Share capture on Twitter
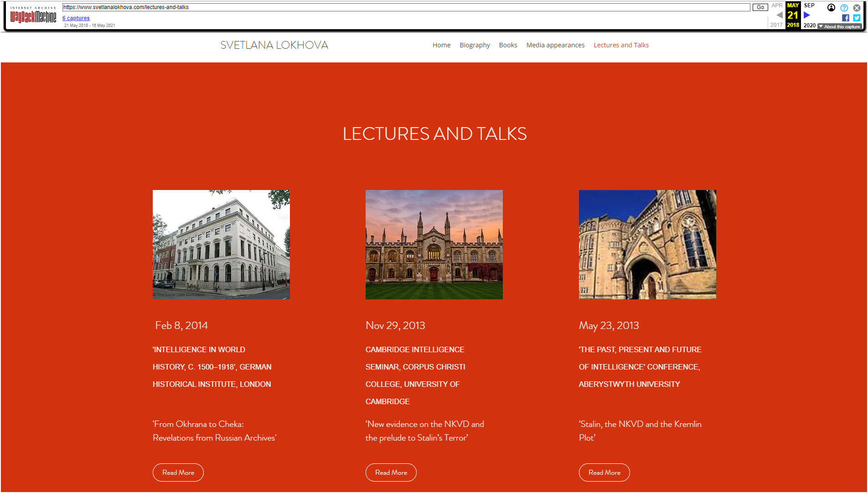The height and width of the screenshot is (493, 868). point(857,18)
